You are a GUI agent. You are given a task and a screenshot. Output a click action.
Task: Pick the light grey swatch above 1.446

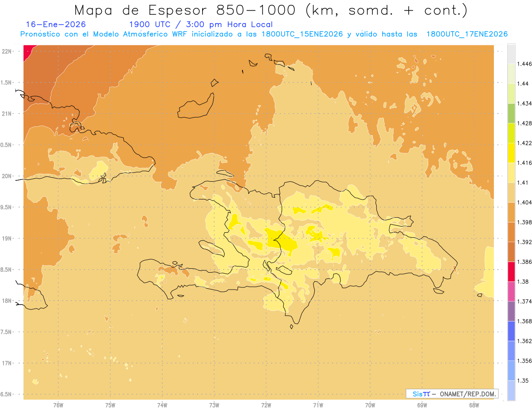point(511,54)
